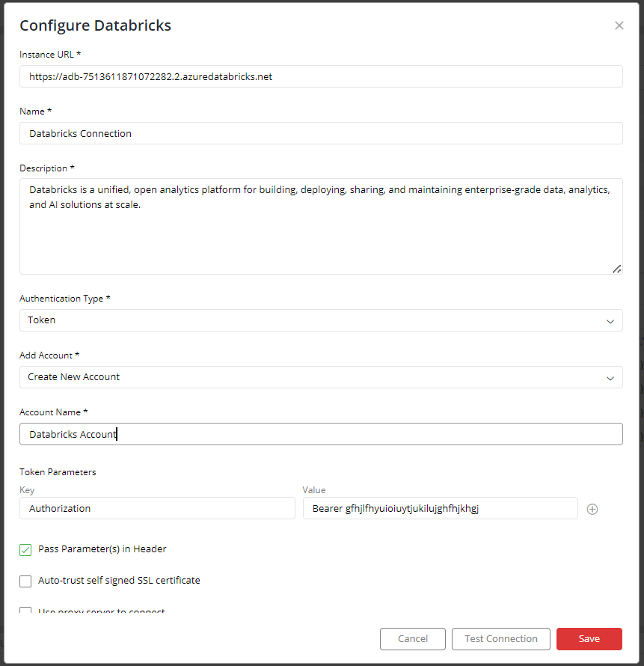644x666 pixels.
Task: Click inside the Description text area
Action: pyautogui.click(x=321, y=227)
